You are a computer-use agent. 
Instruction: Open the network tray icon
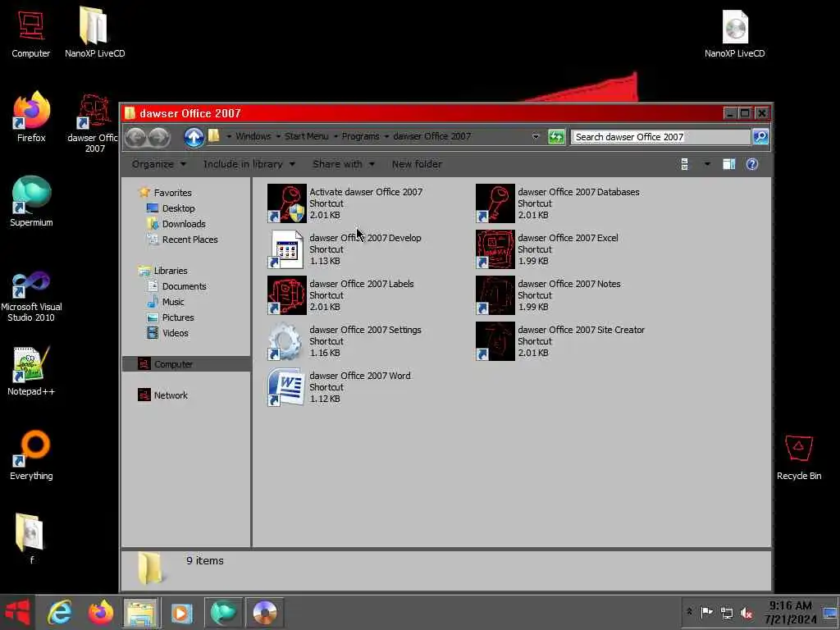[727, 613]
